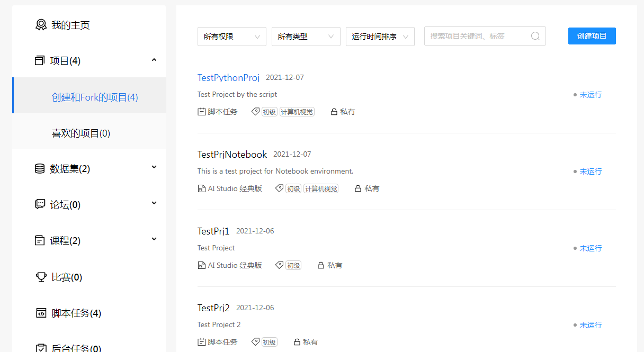The height and width of the screenshot is (352, 644).
Task: Click the search magnifier icon
Action: tap(535, 36)
